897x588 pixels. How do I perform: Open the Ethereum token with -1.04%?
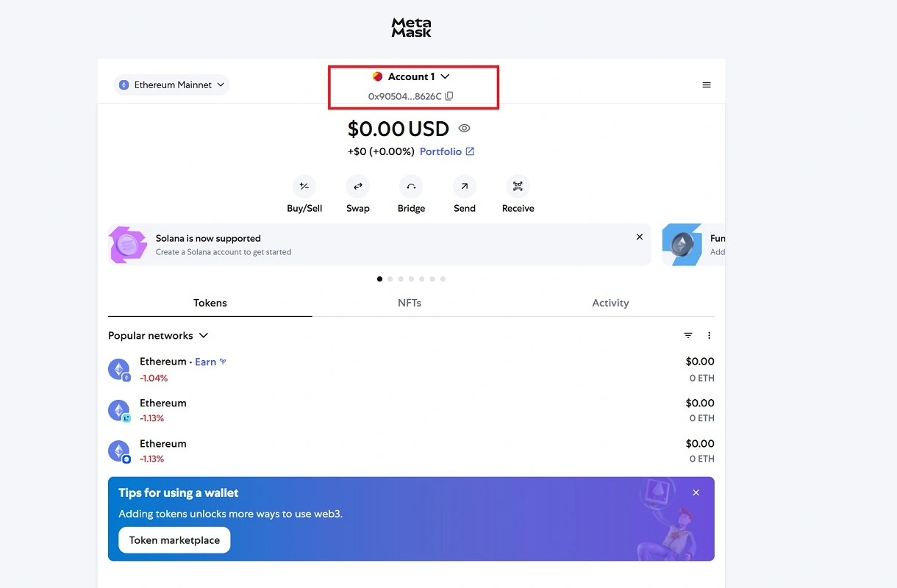point(411,370)
